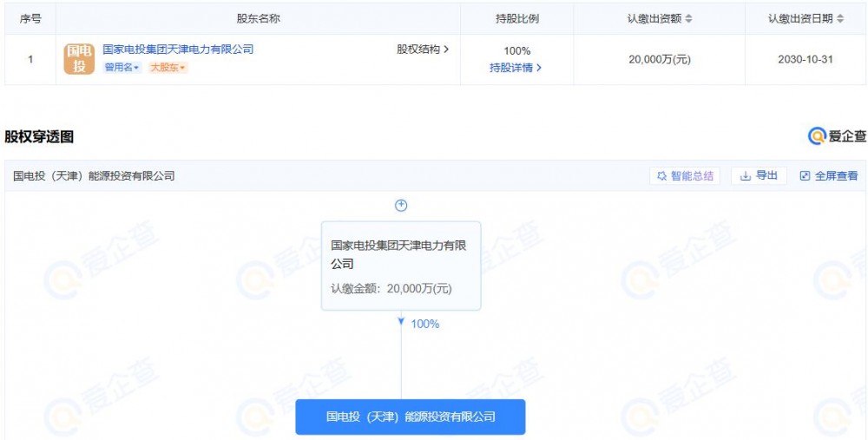
Task: Sort by 认缴出资额 column arrows
Action: [x=688, y=18]
